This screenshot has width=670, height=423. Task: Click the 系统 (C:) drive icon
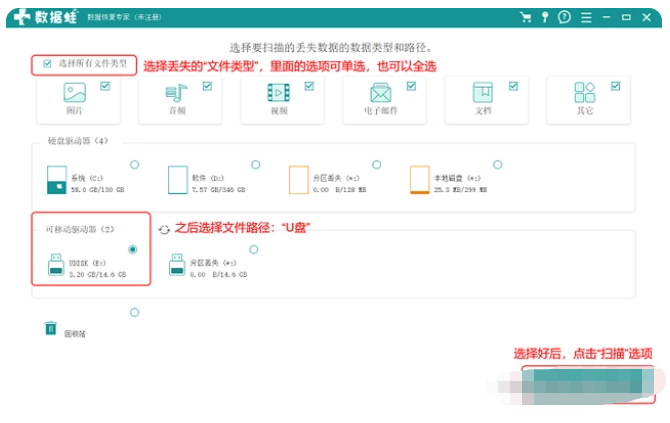56,180
